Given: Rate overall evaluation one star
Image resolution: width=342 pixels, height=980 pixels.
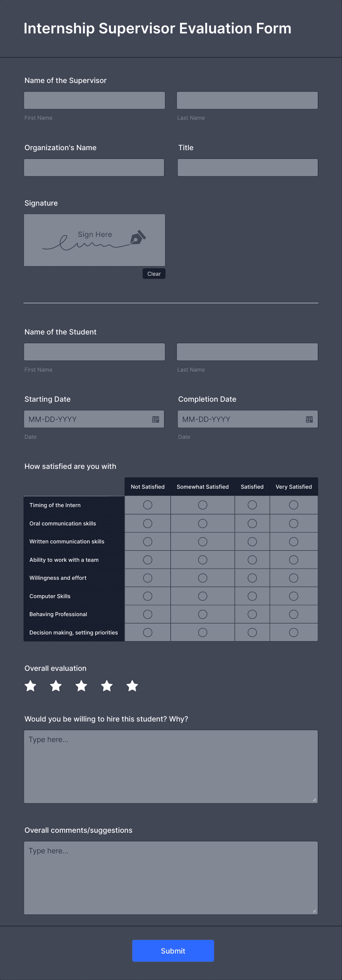Looking at the screenshot, I should coord(31,686).
